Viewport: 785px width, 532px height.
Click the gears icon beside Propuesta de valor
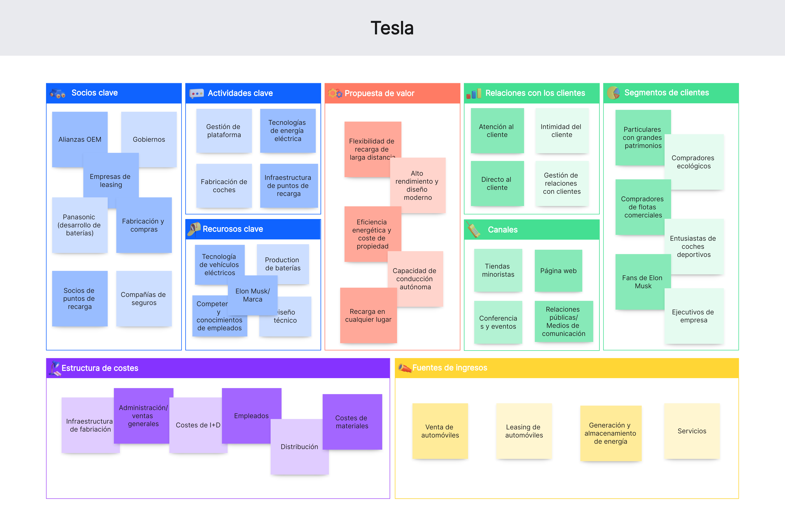335,93
